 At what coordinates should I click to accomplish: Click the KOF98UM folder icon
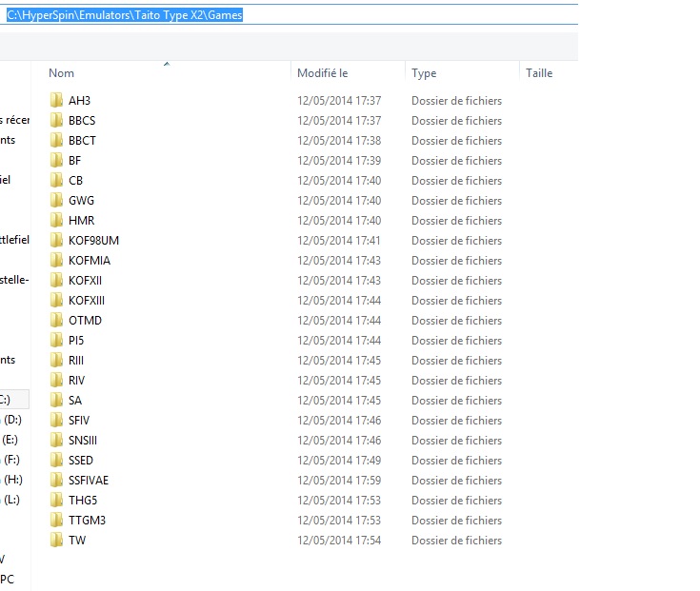click(x=56, y=241)
